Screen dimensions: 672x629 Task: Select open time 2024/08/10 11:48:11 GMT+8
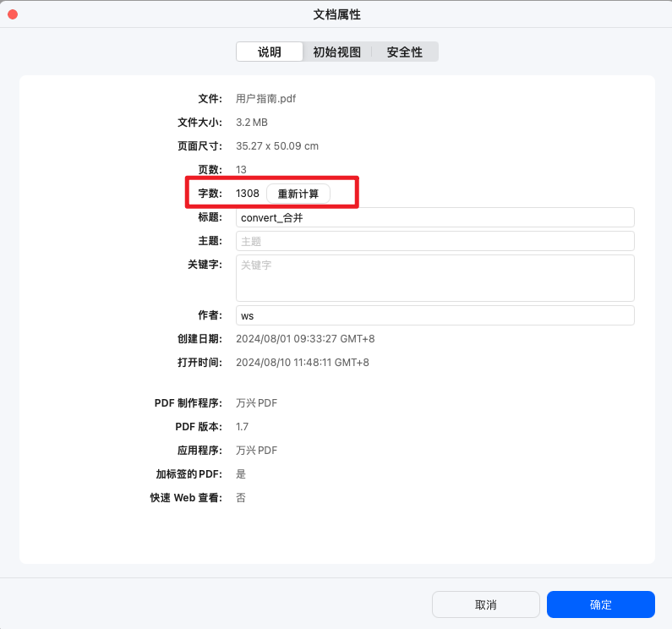tap(302, 363)
